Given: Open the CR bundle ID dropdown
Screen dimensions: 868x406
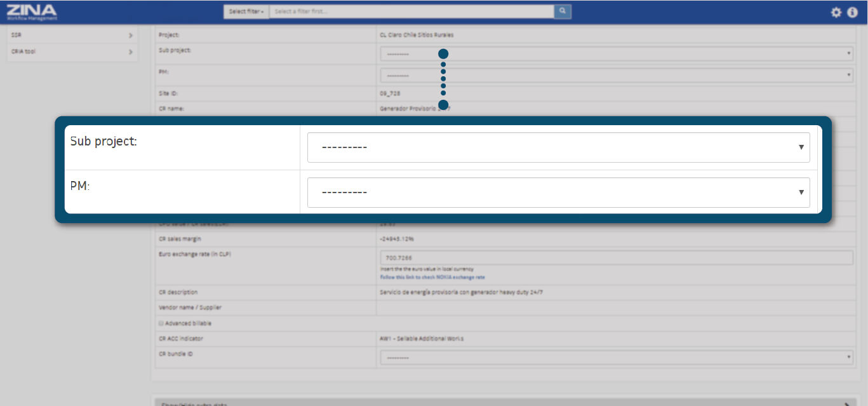Looking at the screenshot, I should coord(616,358).
